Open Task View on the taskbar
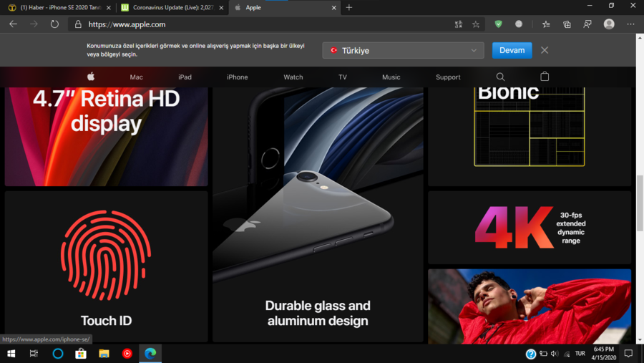 (34, 354)
